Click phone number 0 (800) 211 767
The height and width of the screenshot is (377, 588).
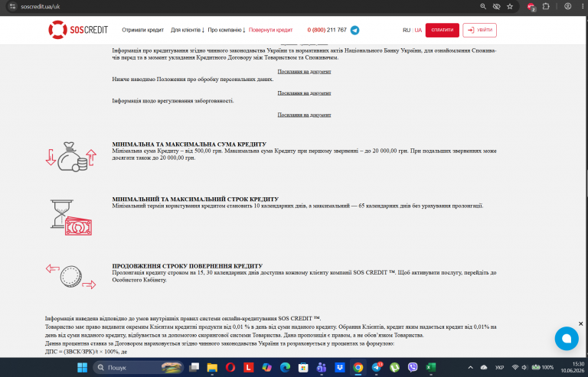pyautogui.click(x=327, y=30)
